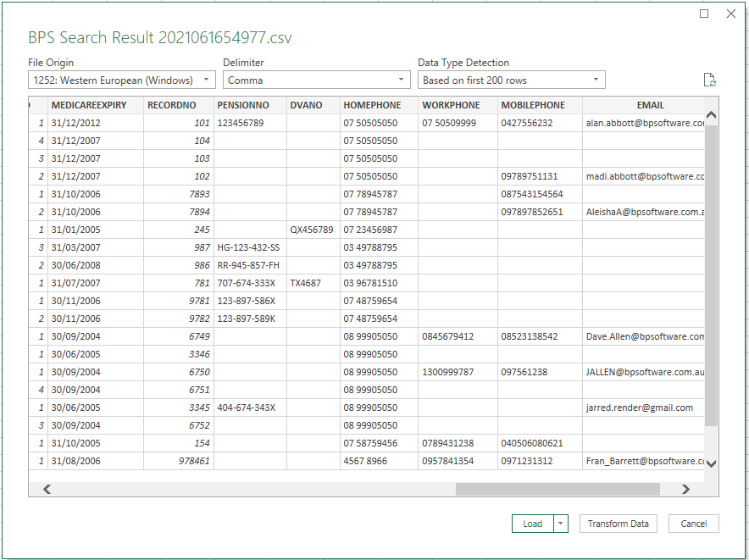The height and width of the screenshot is (560, 749).
Task: Open the Data Type Detection dropdown
Action: [512, 80]
